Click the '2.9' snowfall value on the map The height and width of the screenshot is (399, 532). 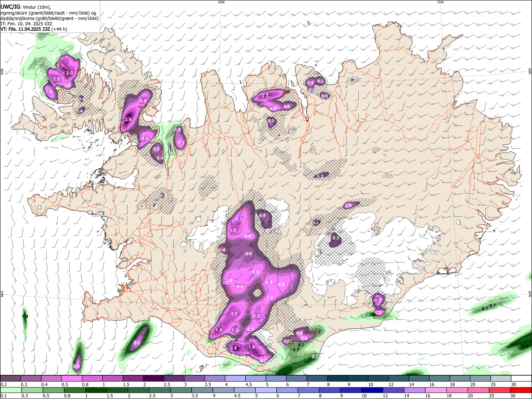coord(128,119)
